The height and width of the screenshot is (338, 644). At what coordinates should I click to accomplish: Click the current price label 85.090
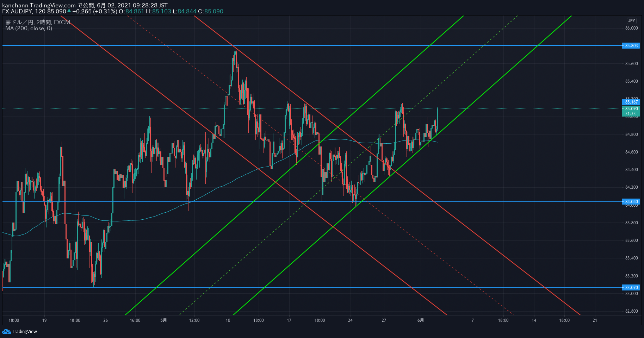(x=631, y=109)
